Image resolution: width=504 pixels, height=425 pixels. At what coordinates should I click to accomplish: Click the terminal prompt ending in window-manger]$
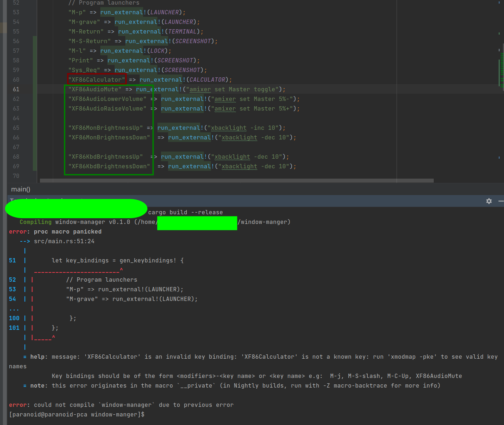click(77, 415)
